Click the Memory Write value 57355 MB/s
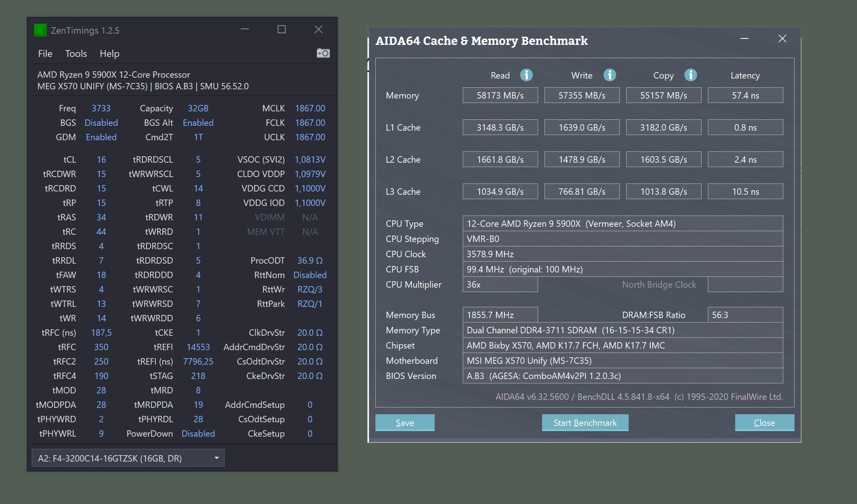 pos(582,95)
